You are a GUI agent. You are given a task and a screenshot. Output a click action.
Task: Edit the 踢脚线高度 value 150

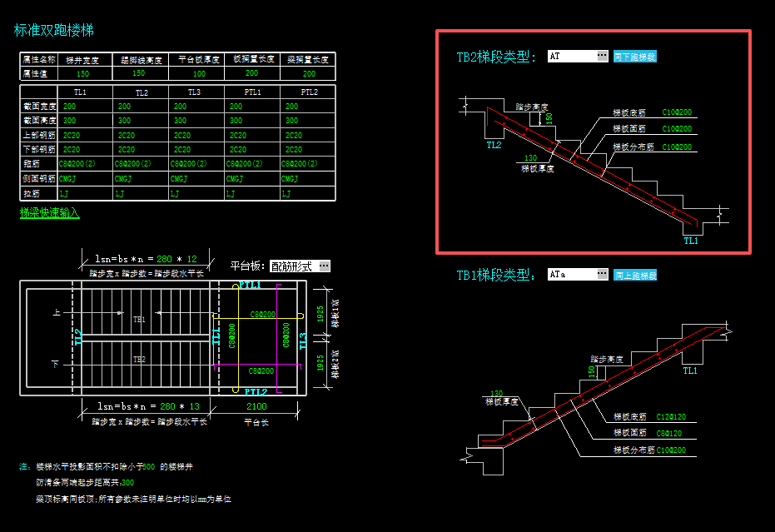pos(138,73)
